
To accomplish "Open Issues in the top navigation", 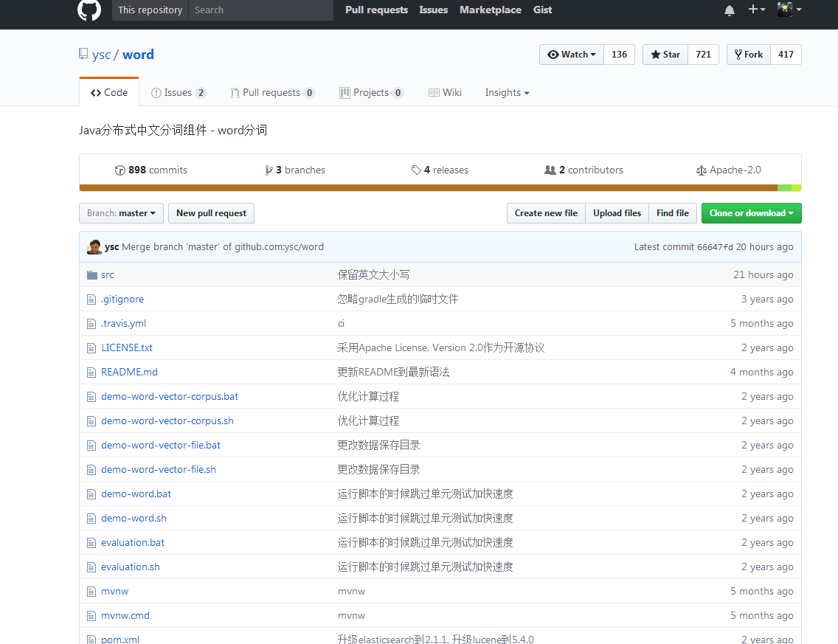I will click(434, 10).
